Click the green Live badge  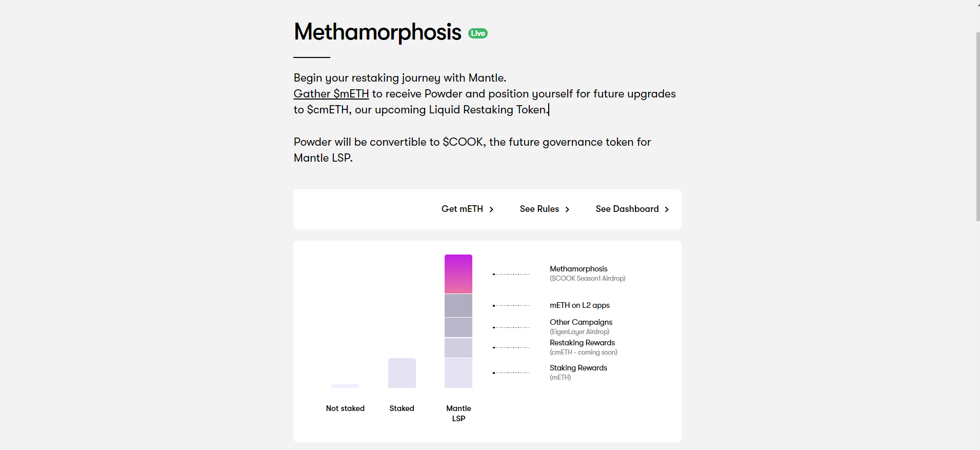[x=477, y=33]
